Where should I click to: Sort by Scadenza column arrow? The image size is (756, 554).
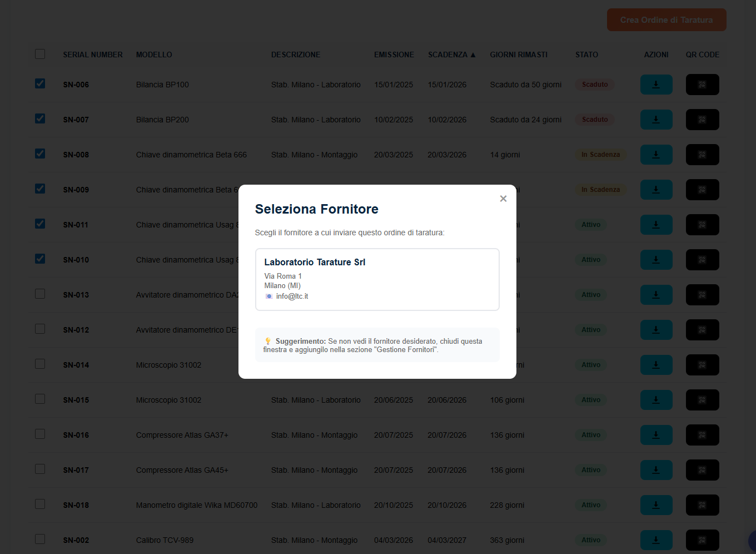(473, 55)
